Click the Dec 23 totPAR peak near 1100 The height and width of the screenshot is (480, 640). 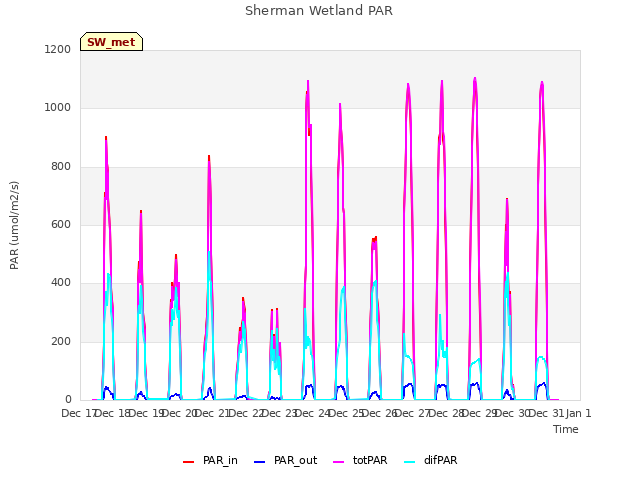308,82
